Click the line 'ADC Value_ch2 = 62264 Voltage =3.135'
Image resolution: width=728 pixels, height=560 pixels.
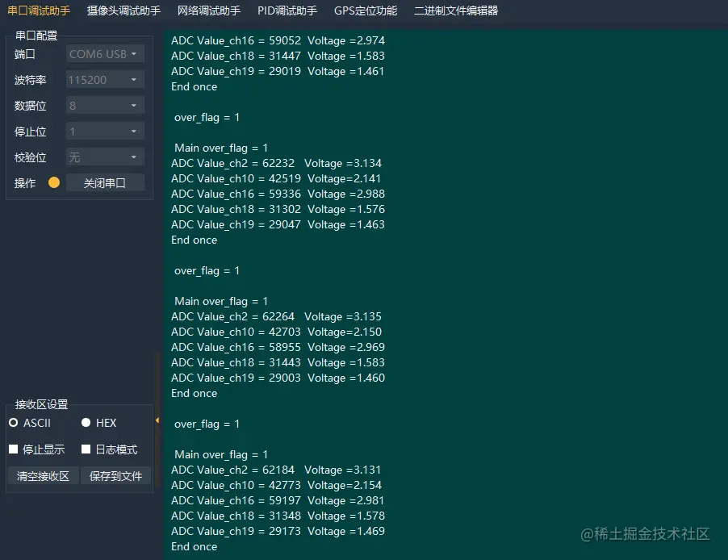click(276, 316)
